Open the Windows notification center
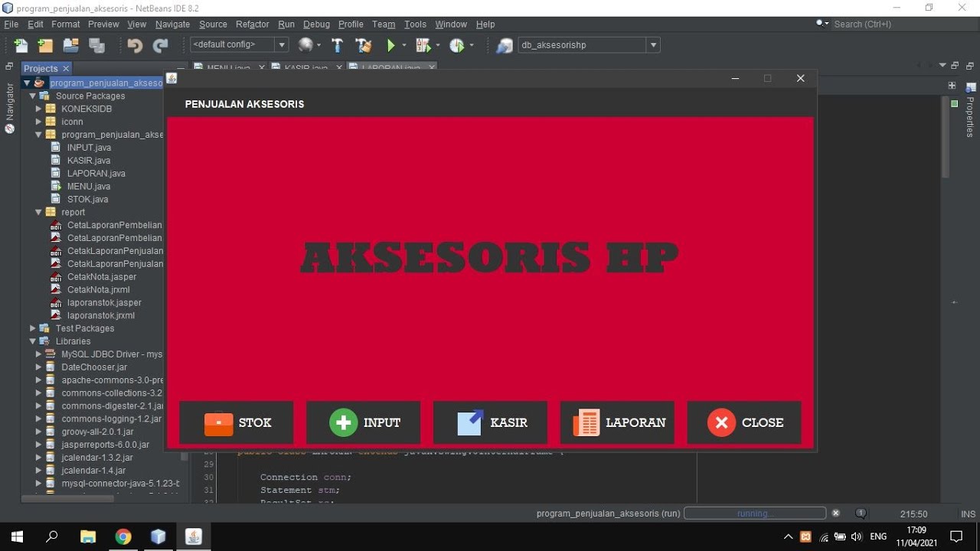The image size is (980, 551). click(955, 536)
